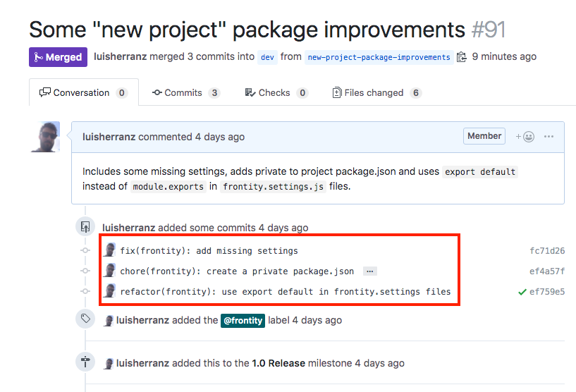Click the dev base branch link

click(267, 57)
